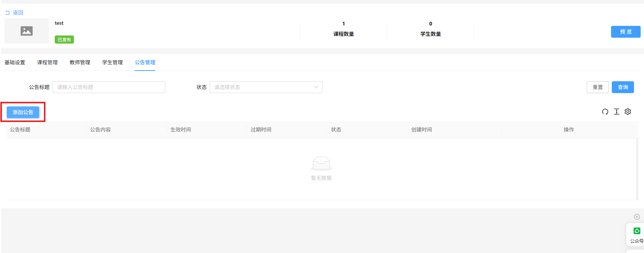Screen dimensions: 644x253
Task: Open column settings with the gear icon
Action: (x=628, y=112)
